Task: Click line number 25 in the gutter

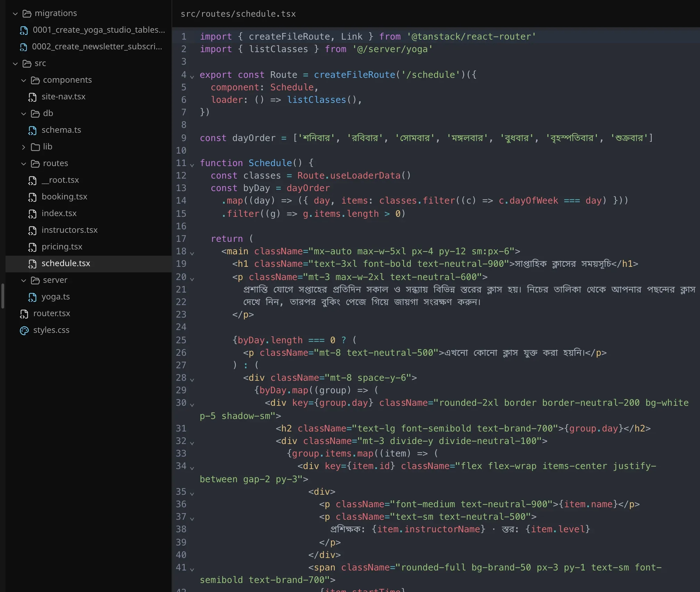Action: 181,340
